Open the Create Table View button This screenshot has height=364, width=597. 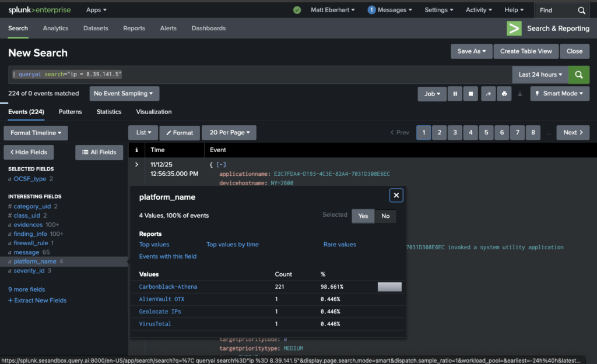[525, 51]
